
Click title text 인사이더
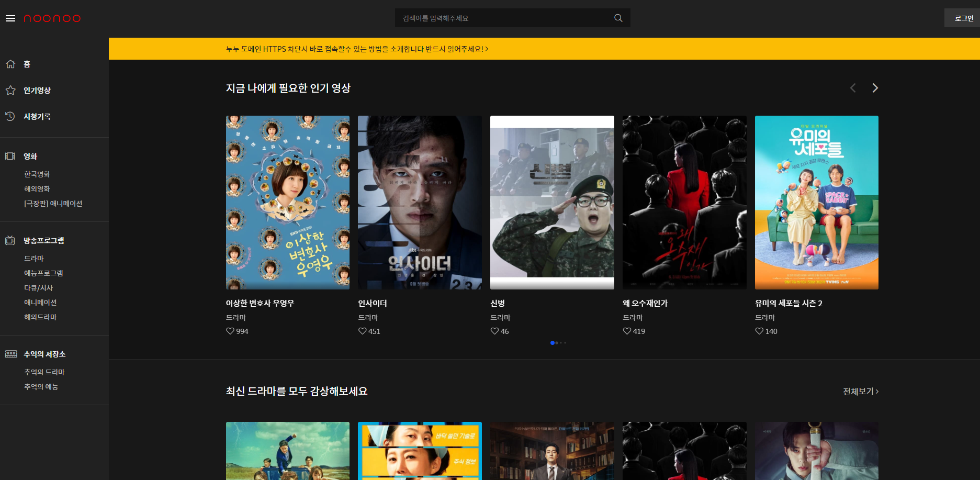(x=373, y=303)
